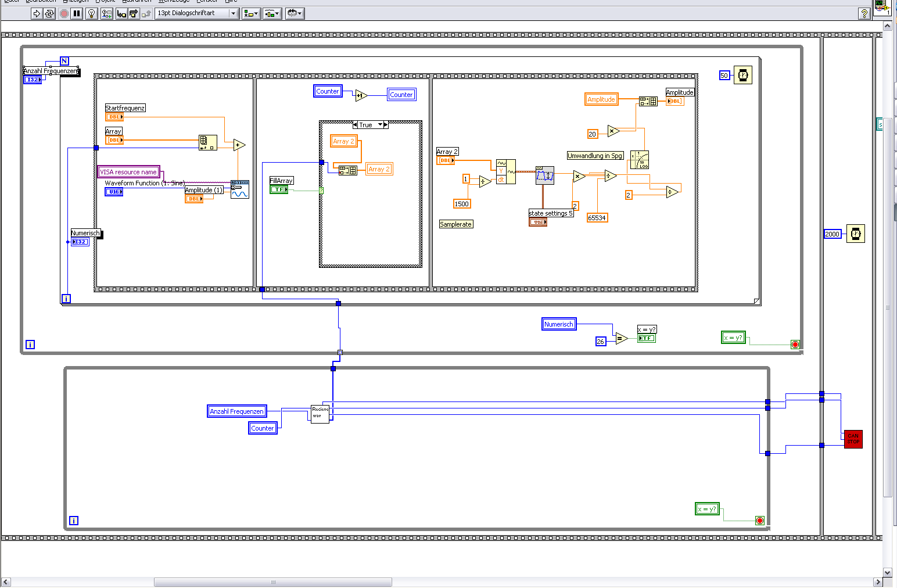Image resolution: width=897 pixels, height=588 pixels.
Task: Select the state settings 5 terminal
Action: (538, 222)
